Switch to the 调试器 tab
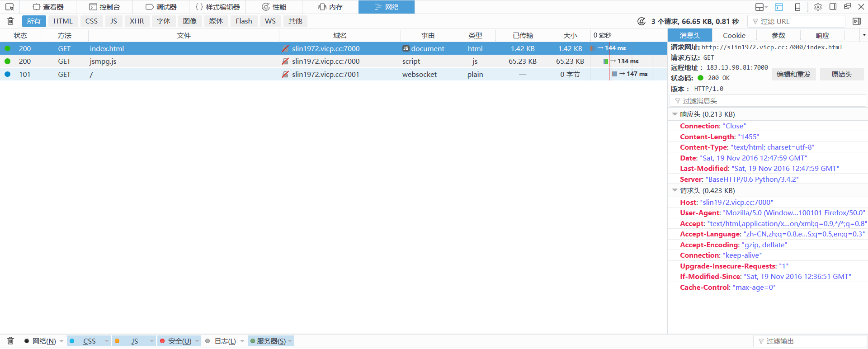The height and width of the screenshot is (349, 868). 161,7
